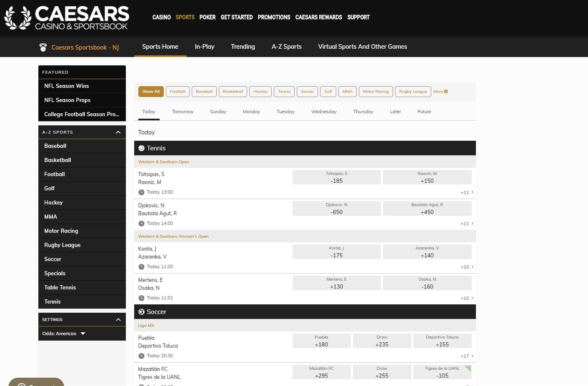The height and width of the screenshot is (386, 588).
Task: Switch to the Trending tab
Action: (243, 47)
